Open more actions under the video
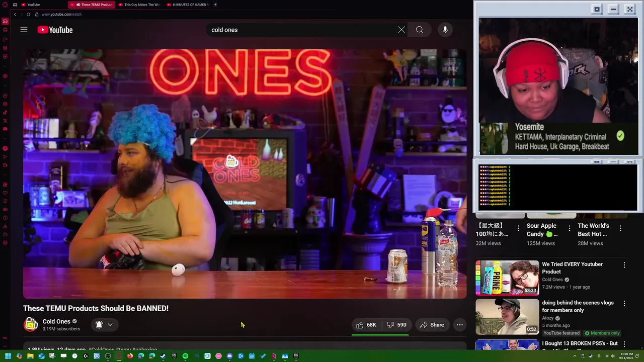Screen dimensions: 644x362 tap(460, 325)
